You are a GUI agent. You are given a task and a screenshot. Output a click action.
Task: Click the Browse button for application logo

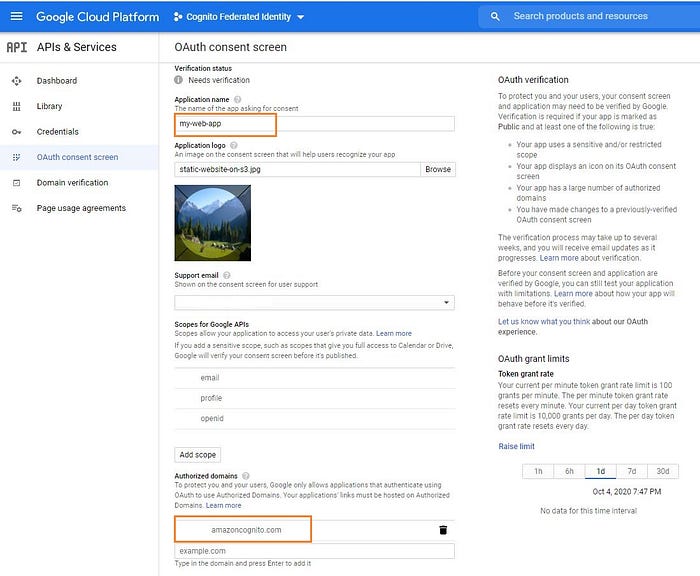438,170
